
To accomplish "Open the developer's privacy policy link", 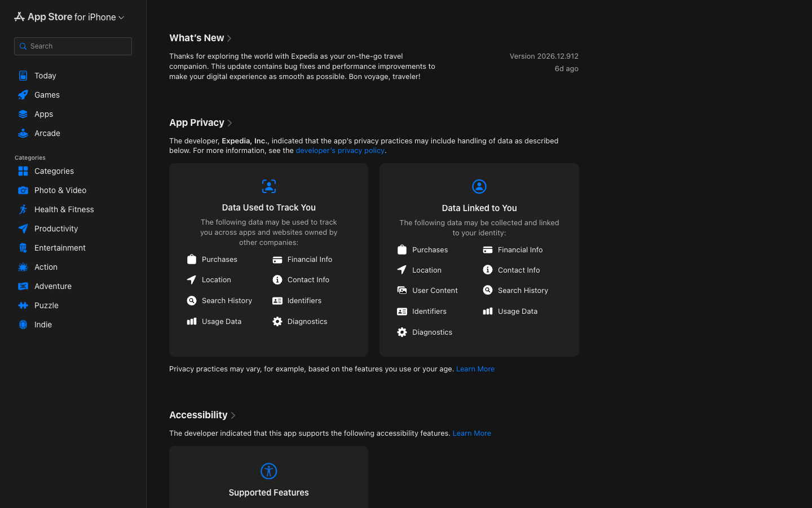I will (x=340, y=151).
